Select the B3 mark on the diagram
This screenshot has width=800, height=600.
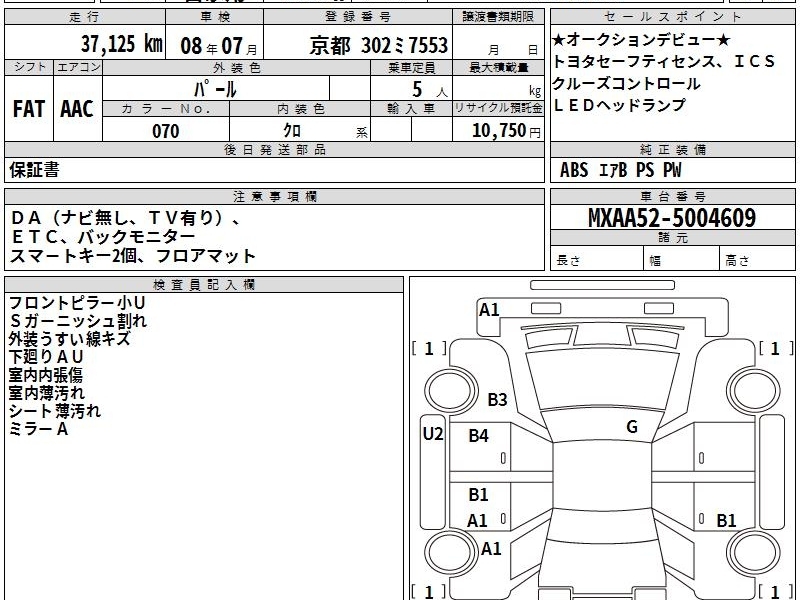pos(497,399)
